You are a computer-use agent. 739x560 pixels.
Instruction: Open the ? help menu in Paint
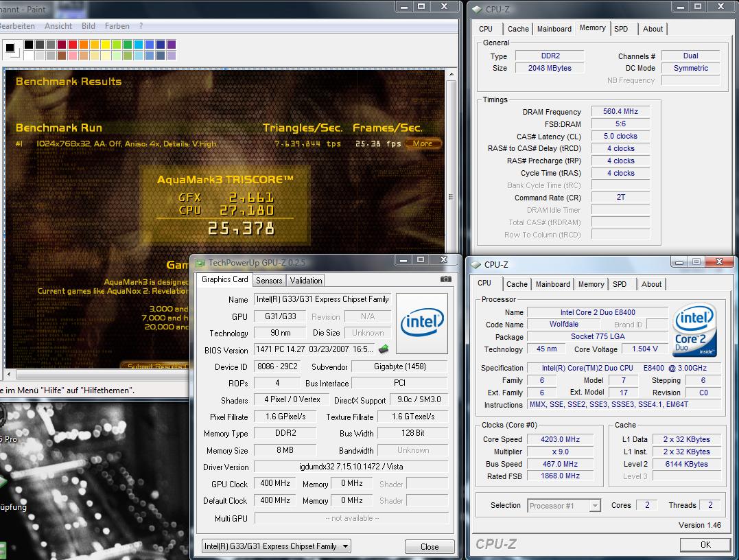tap(141, 26)
